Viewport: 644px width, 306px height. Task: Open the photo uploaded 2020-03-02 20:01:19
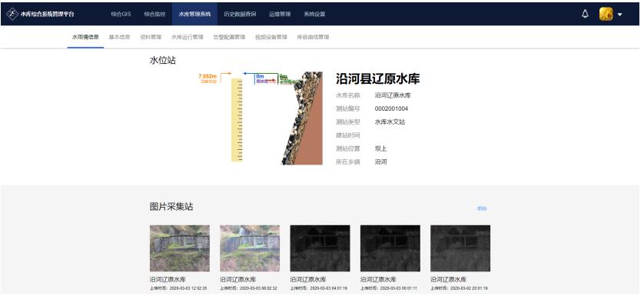pos(460,248)
